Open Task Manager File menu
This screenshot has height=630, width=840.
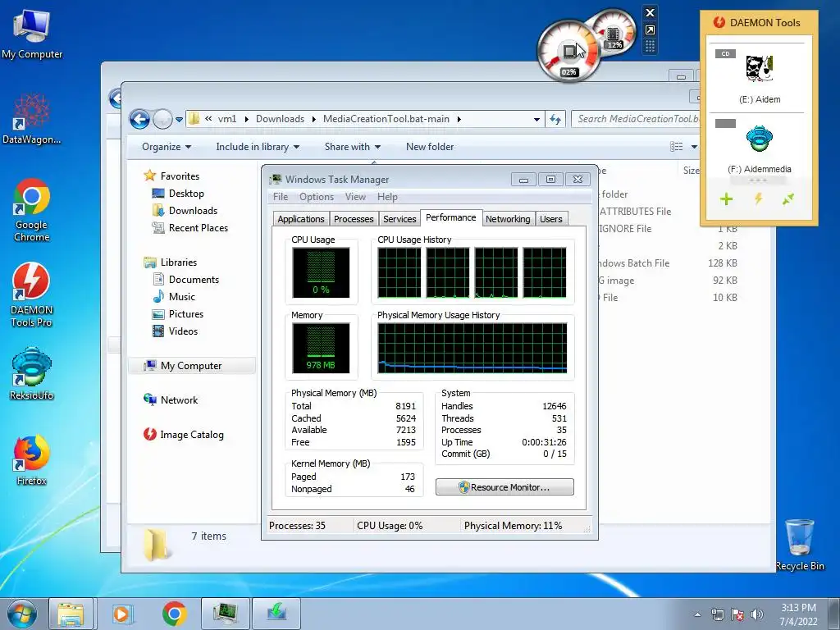[x=281, y=197]
